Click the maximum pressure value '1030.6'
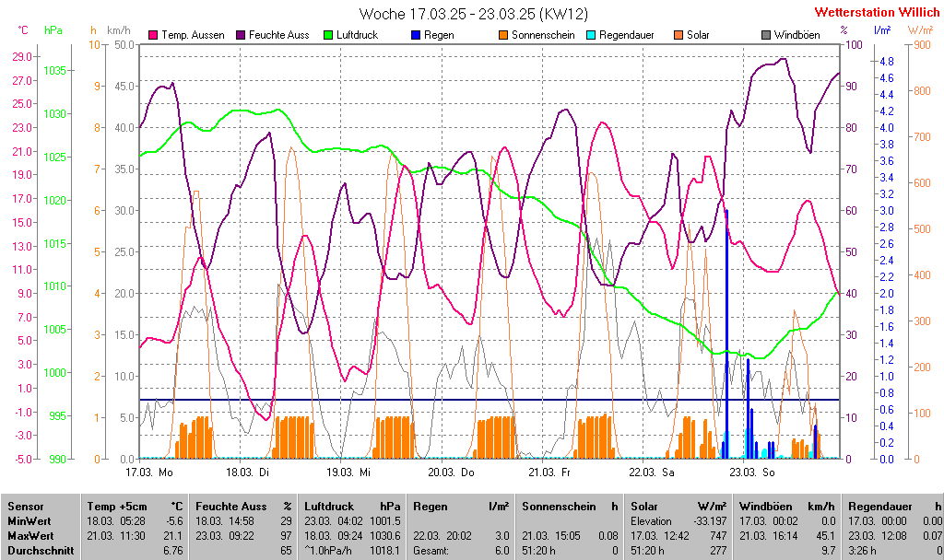Image resolution: width=944 pixels, height=560 pixels. point(384,535)
